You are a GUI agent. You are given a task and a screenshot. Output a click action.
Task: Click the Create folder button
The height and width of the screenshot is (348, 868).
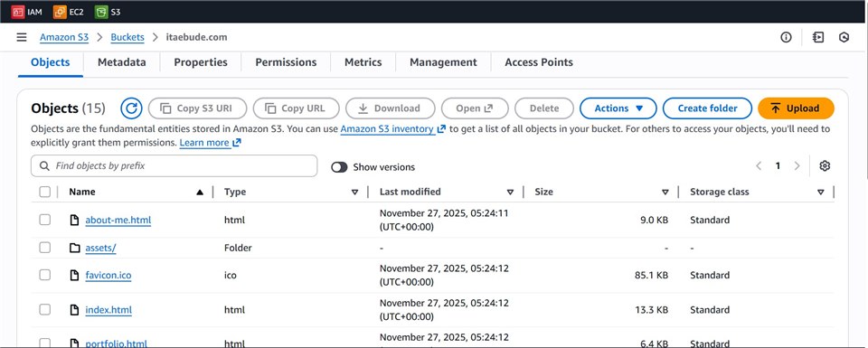[x=707, y=108]
